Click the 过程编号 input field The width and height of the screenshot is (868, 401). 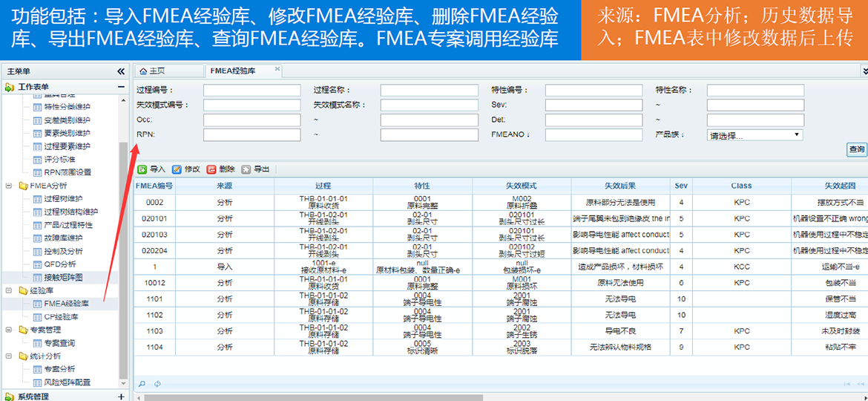[251, 91]
